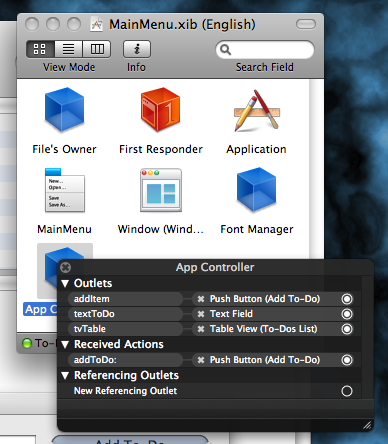Click the addToDo: connection circle
The width and height of the screenshot is (388, 444).
(347, 360)
